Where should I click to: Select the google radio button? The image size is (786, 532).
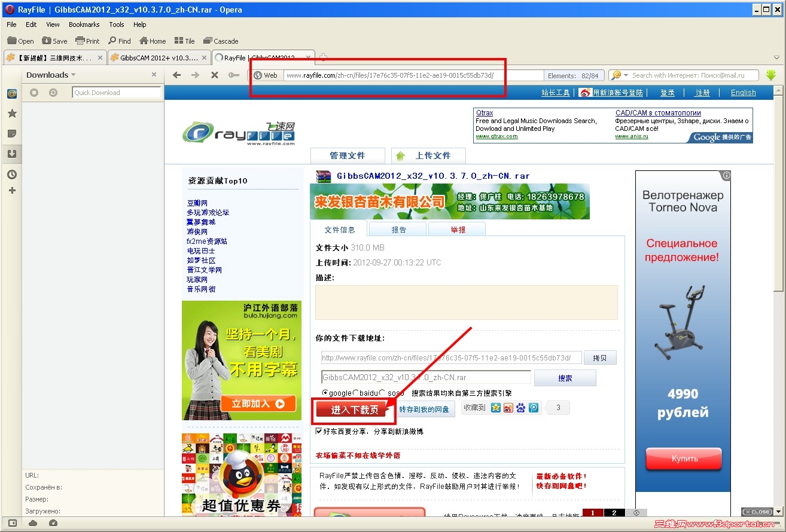pos(325,393)
